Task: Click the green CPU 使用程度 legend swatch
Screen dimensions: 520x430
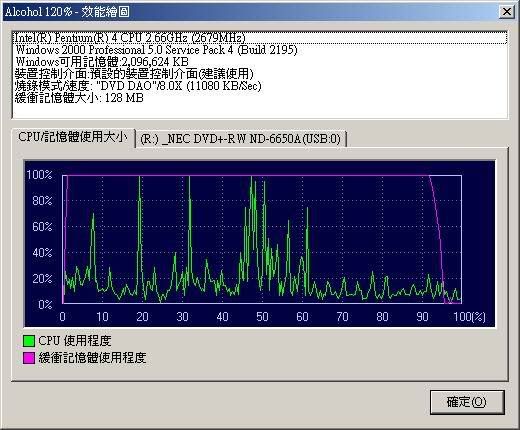Action: click(29, 341)
